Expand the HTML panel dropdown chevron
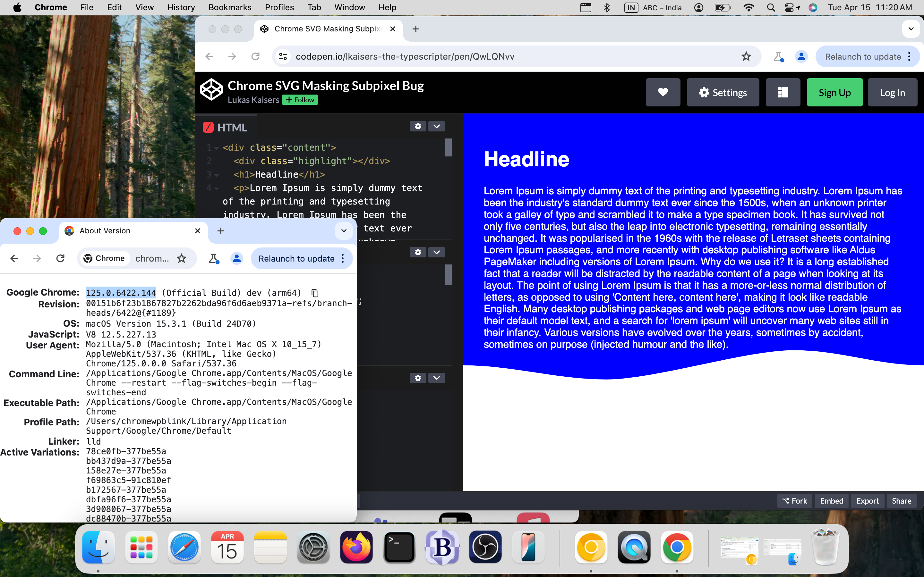The height and width of the screenshot is (577, 924). point(436,126)
